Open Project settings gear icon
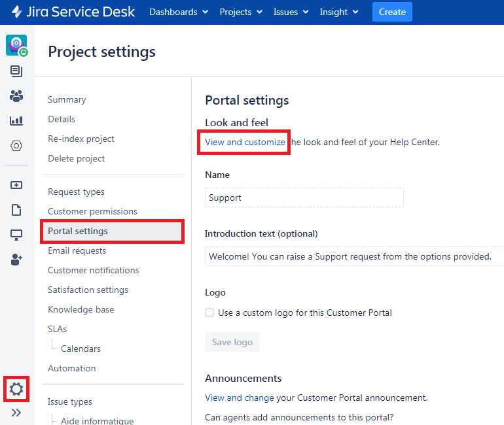The width and height of the screenshot is (504, 425). [16, 389]
